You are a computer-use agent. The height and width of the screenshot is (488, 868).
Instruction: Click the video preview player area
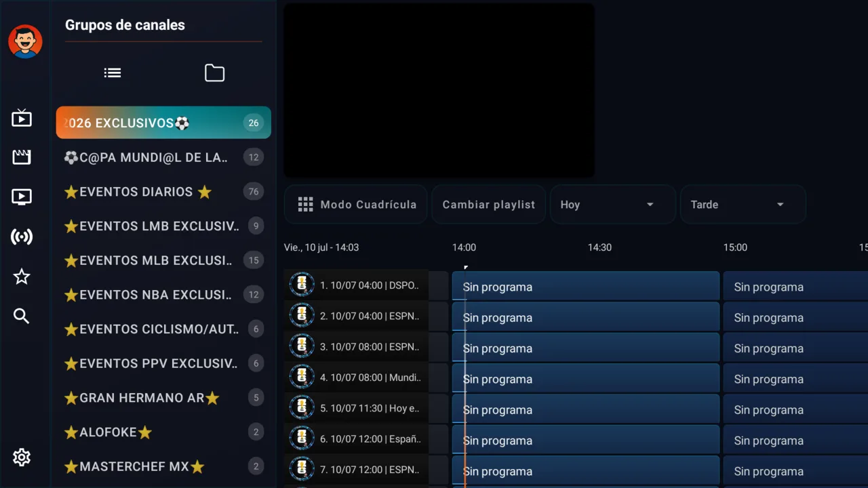click(x=439, y=91)
